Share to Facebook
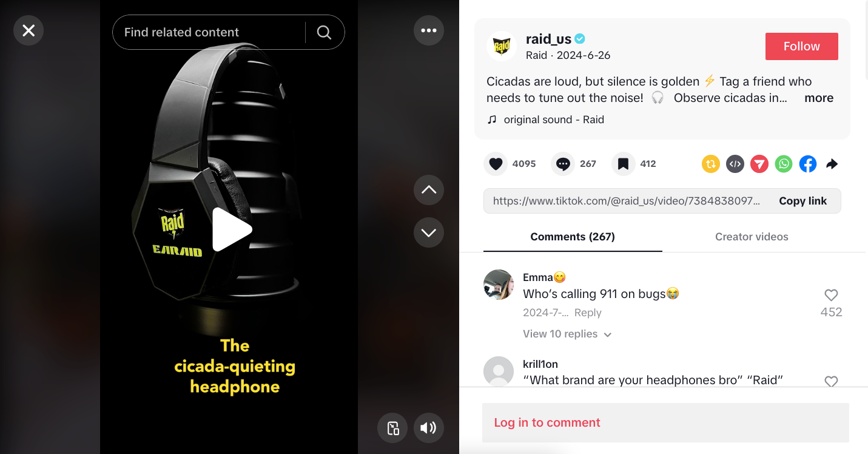868x454 pixels. point(808,164)
